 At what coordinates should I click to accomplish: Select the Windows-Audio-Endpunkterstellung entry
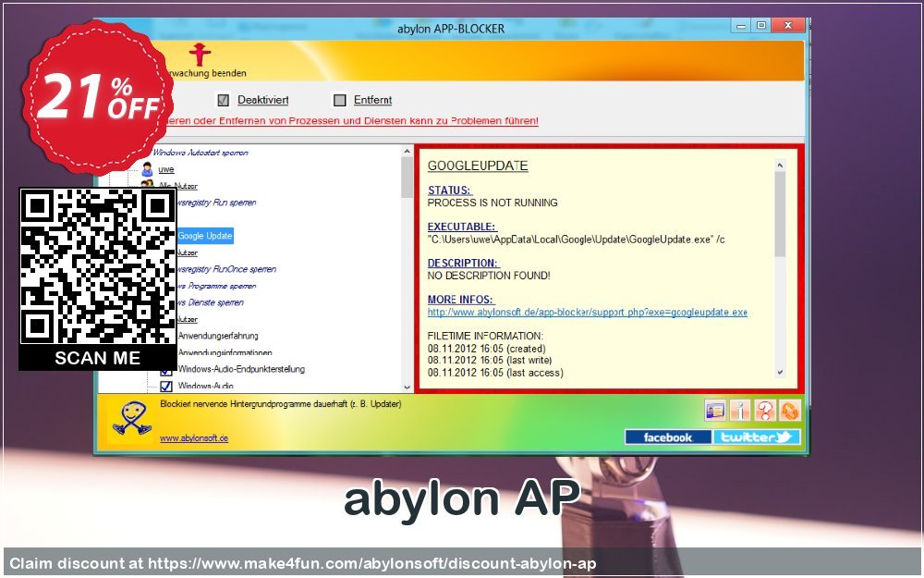coord(241,369)
